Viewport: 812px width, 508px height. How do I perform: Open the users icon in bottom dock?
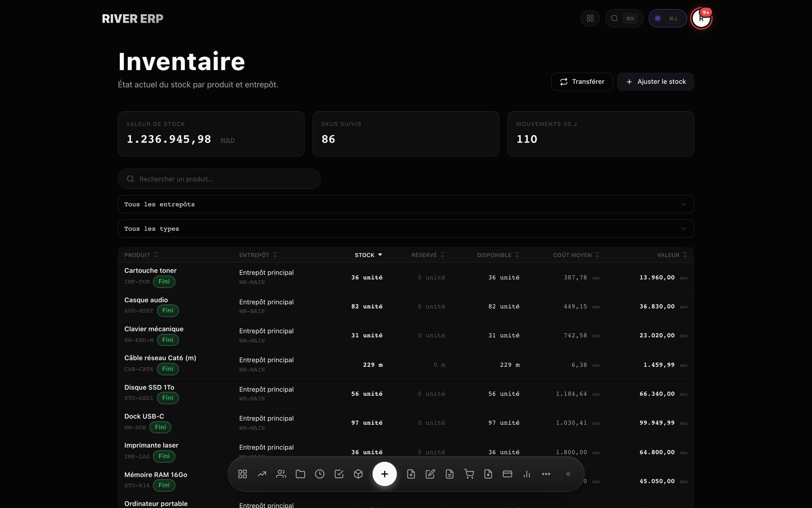[x=281, y=474]
